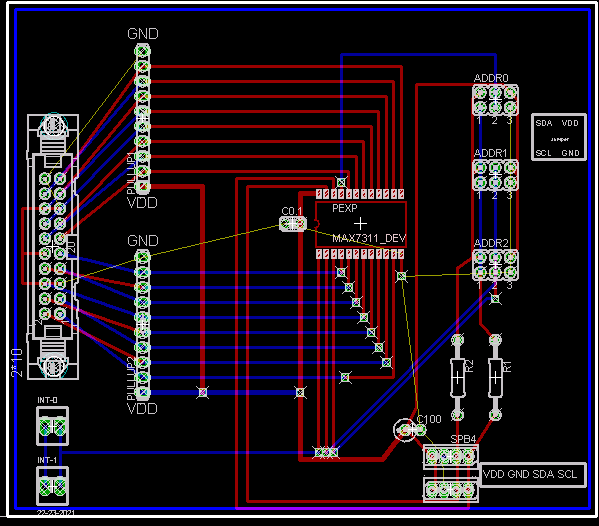Click the 22-23-2021 part number text
Viewport: 599px width, 526px height.
click(56, 513)
